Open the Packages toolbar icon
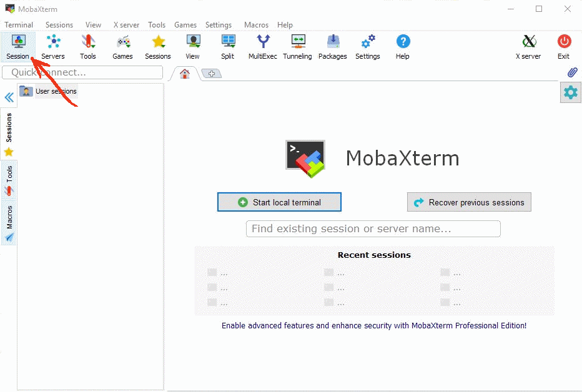582x392 pixels. point(333,47)
